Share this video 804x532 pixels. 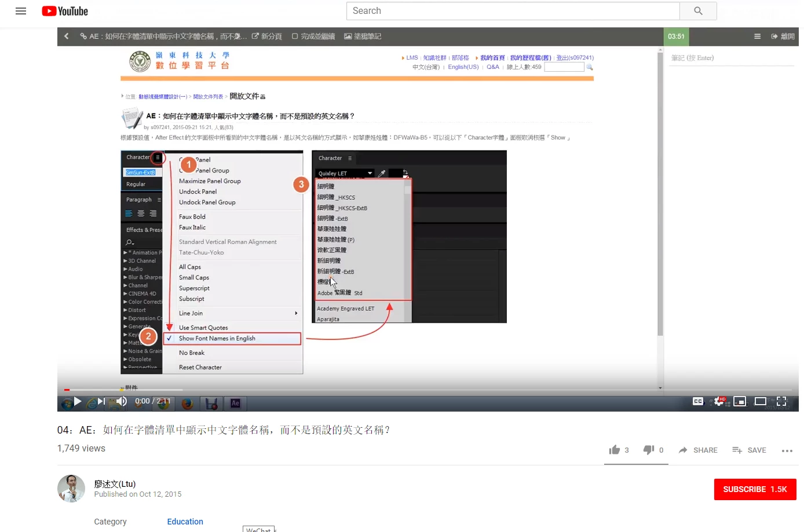[x=698, y=450]
